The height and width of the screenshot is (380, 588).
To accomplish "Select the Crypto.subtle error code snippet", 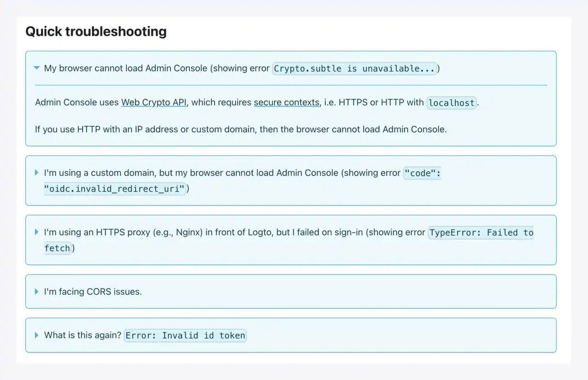I will pyautogui.click(x=355, y=68).
